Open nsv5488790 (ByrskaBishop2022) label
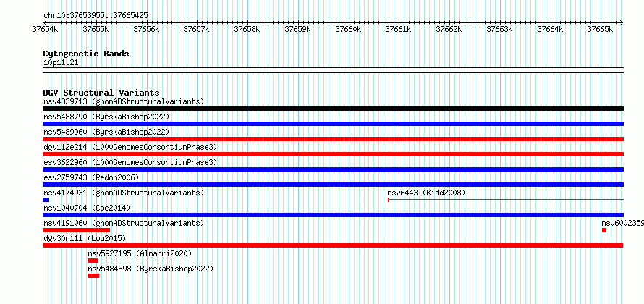The width and height of the screenshot is (644, 304). [x=106, y=117]
